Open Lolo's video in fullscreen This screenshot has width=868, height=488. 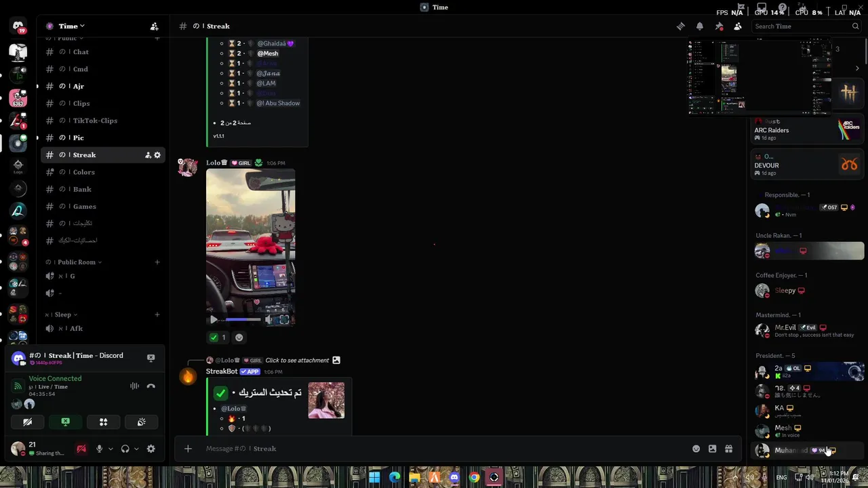point(284,320)
